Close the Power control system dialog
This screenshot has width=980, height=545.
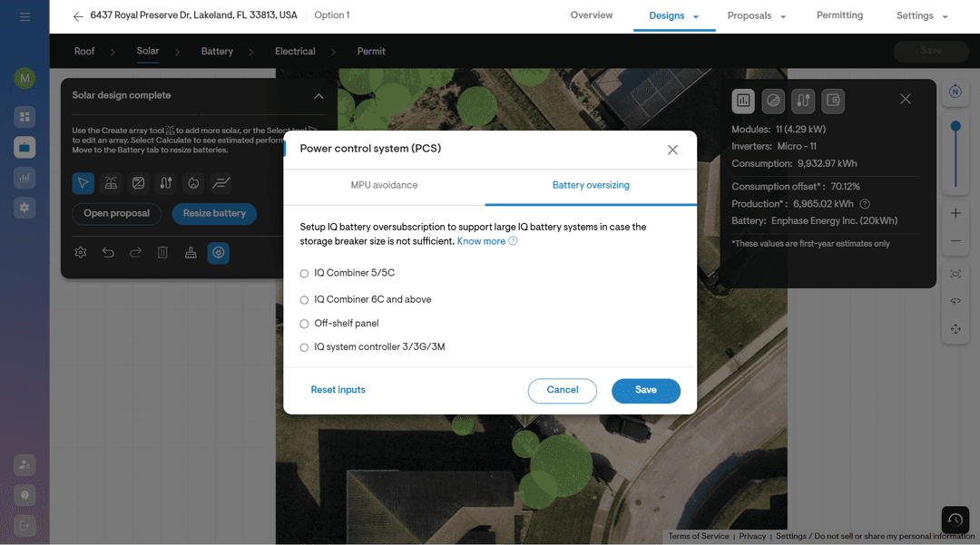pyautogui.click(x=672, y=150)
